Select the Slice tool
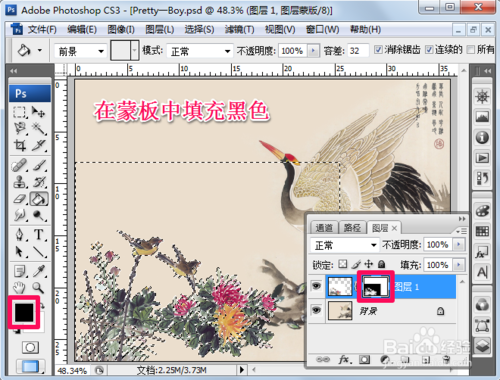Screen dimensions: 500x380 coord(39,145)
